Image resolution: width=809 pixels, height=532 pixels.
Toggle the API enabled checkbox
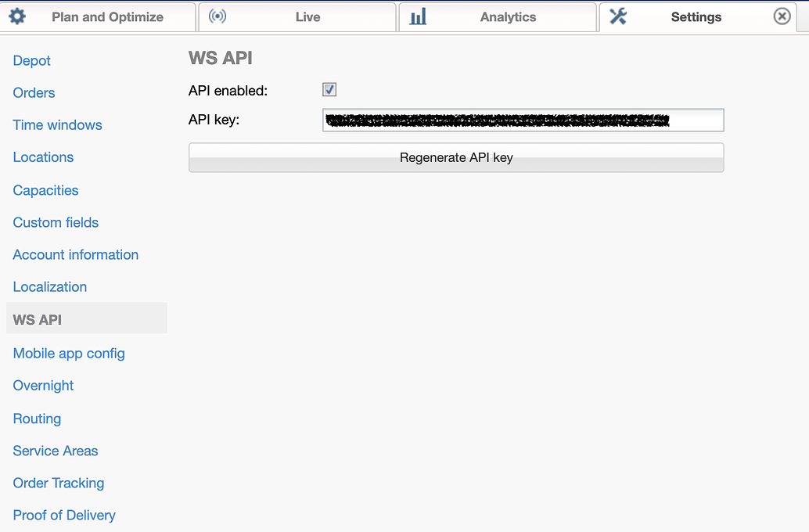coord(329,89)
